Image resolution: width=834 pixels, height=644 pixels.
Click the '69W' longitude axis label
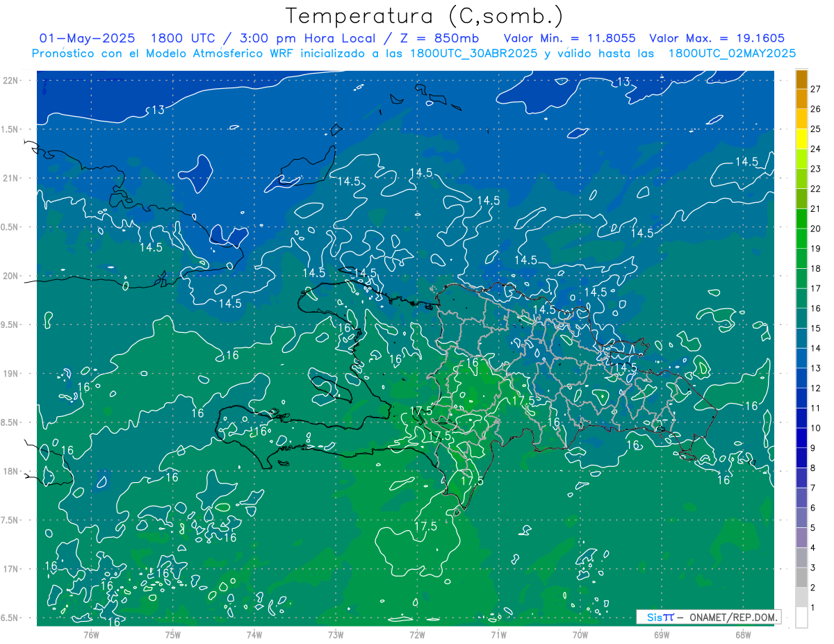(662, 634)
